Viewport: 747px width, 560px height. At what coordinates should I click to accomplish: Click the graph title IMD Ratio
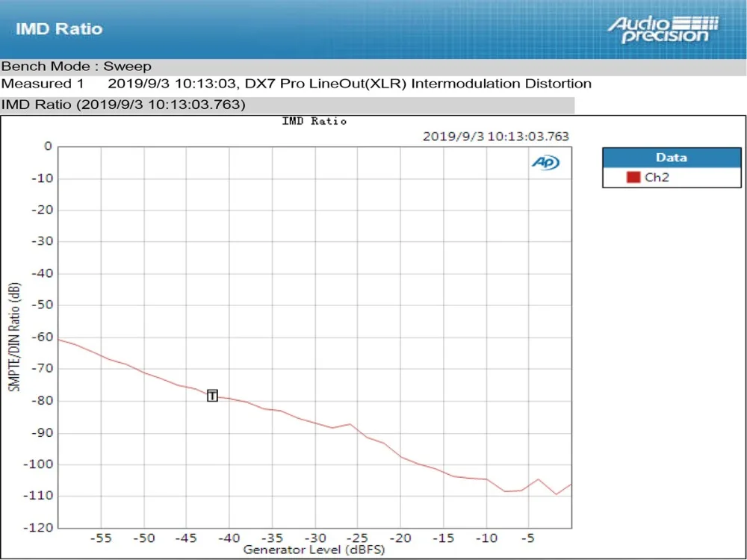(x=314, y=122)
